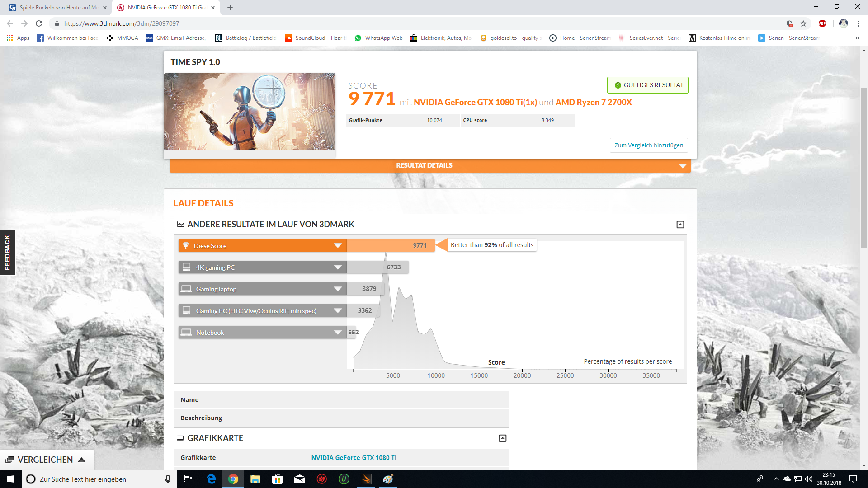Viewport: 868px width, 488px height.
Task: Reload the page with refresh icon
Action: (x=39, y=23)
